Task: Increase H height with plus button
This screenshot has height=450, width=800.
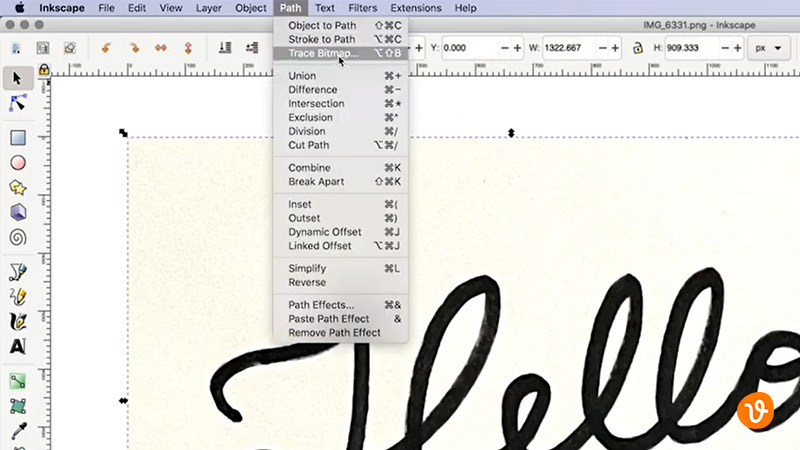Action: click(x=738, y=48)
